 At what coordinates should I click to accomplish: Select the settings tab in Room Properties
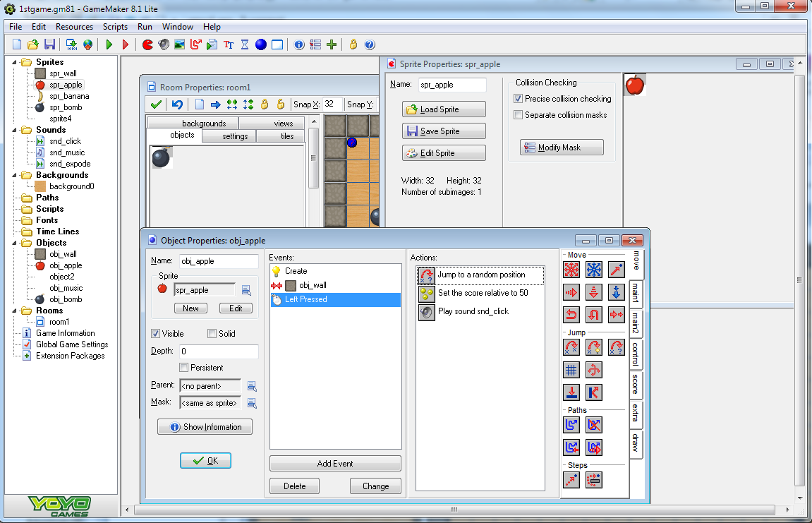click(x=229, y=136)
